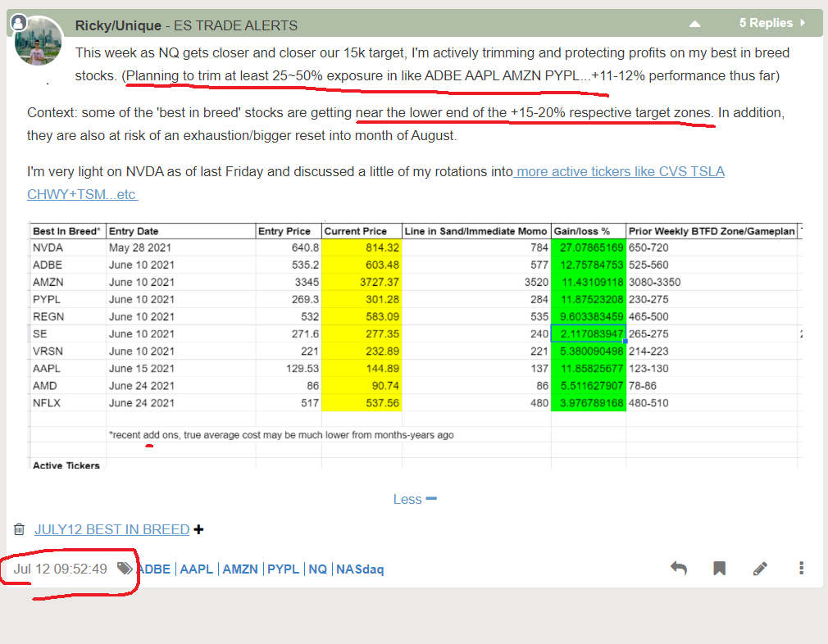Select the AMZN ticker cell in table
The width and height of the screenshot is (828, 644).
pyautogui.click(x=68, y=282)
